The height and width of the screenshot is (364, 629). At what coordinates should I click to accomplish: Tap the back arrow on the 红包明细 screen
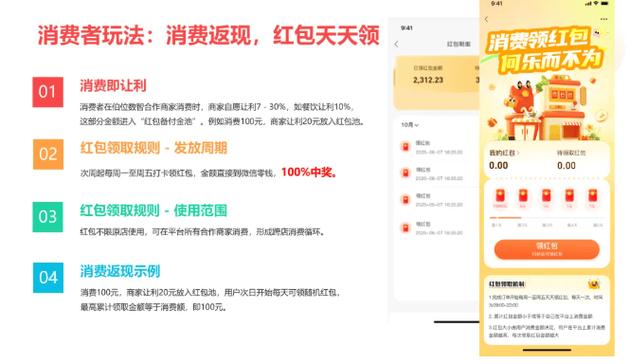tap(396, 44)
